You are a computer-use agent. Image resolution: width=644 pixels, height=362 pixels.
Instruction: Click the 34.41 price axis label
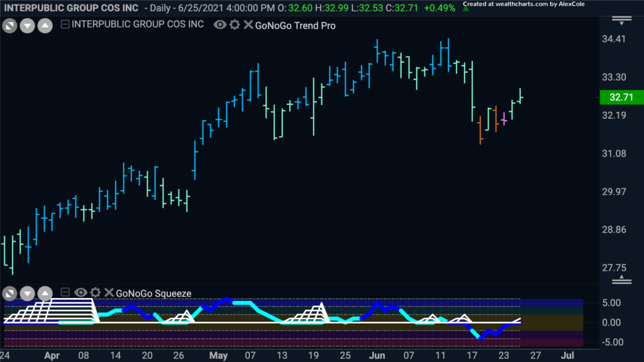[614, 39]
